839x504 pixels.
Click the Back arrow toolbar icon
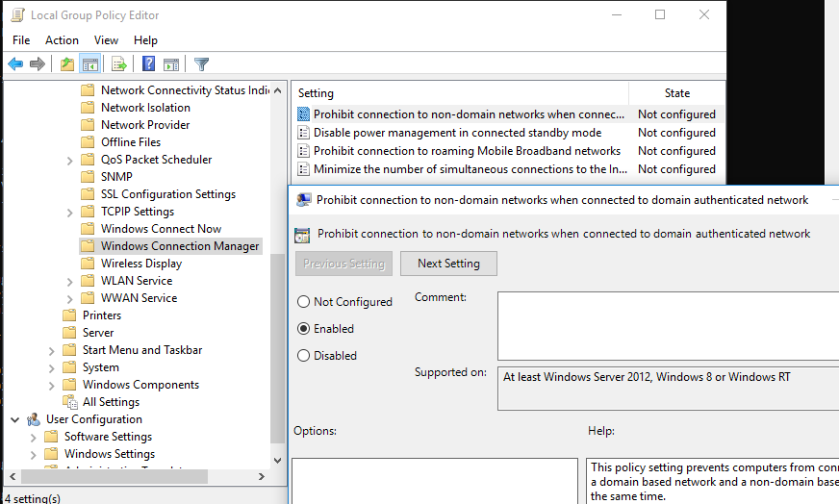click(15, 64)
